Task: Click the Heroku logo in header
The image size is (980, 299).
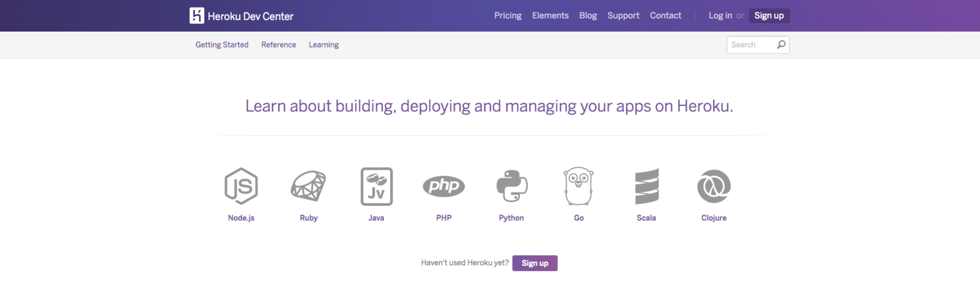Action: pos(197,15)
